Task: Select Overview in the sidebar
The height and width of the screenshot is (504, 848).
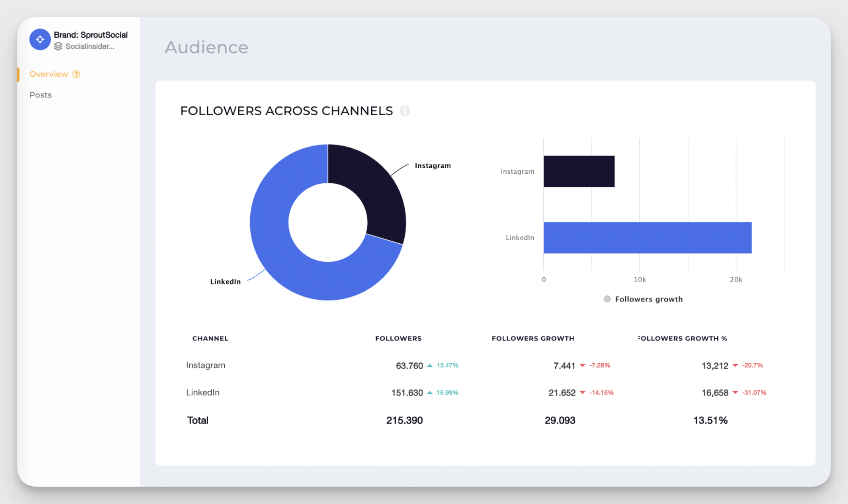Action: (48, 74)
